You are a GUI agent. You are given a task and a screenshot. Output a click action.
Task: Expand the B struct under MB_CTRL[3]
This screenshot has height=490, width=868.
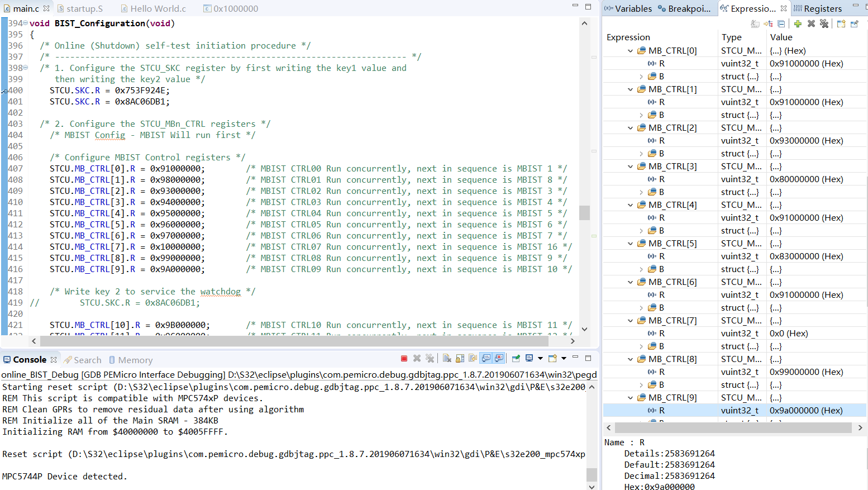click(641, 192)
